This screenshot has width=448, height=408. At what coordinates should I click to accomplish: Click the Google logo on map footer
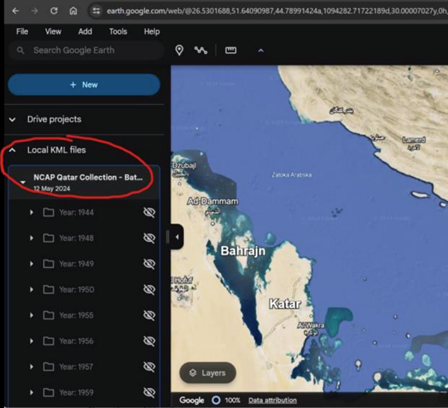click(x=191, y=400)
